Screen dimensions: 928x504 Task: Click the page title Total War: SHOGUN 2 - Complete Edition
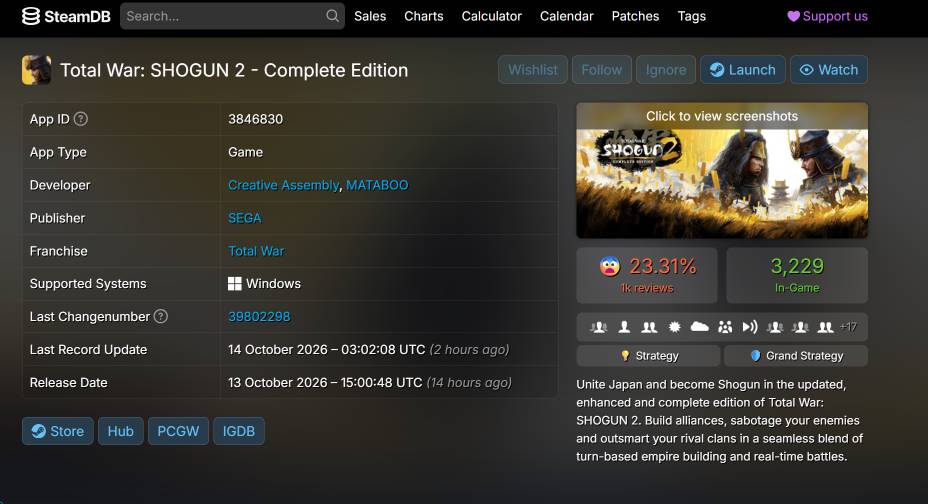pos(234,70)
